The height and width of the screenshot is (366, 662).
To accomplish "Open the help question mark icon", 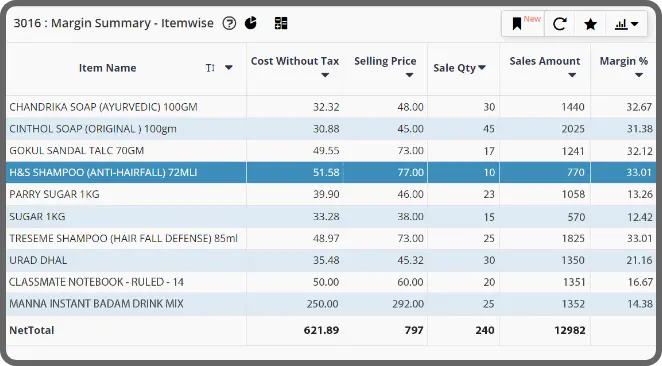I will point(229,23).
